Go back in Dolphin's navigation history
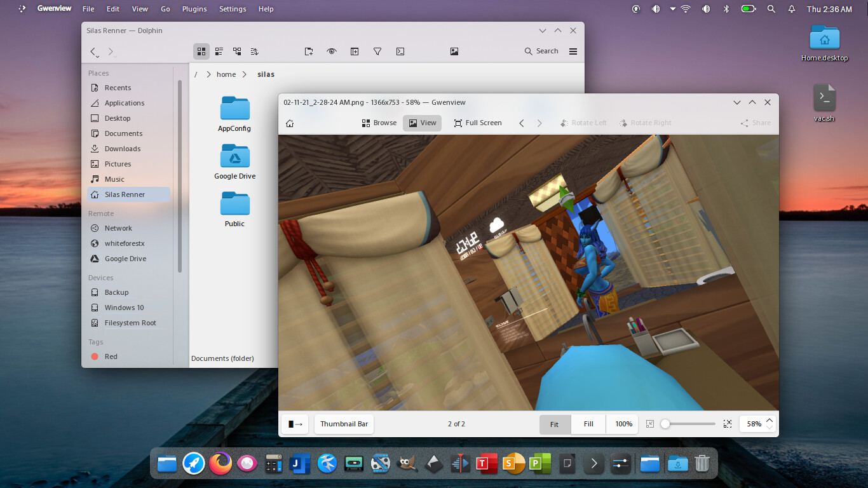Screen dimensions: 868x488 click(93, 51)
